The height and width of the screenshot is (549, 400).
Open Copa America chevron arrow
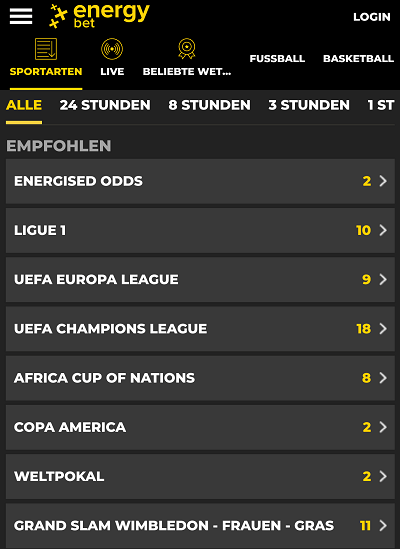point(383,427)
